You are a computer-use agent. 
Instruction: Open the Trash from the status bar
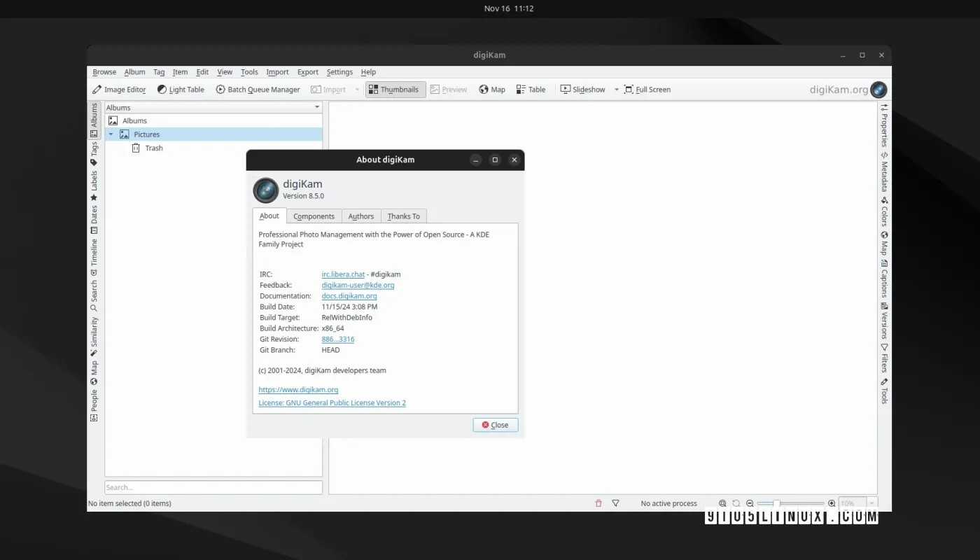point(598,503)
